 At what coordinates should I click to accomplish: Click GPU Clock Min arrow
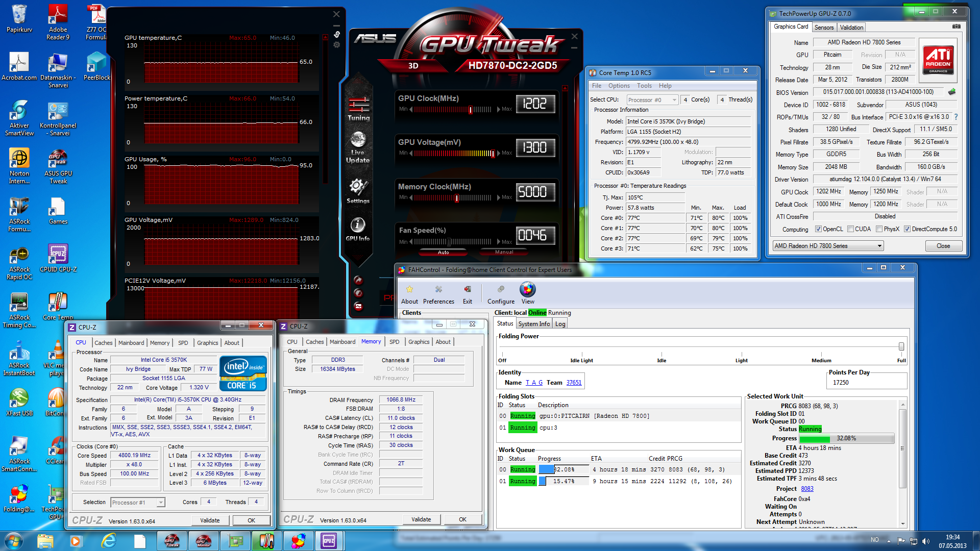point(411,109)
